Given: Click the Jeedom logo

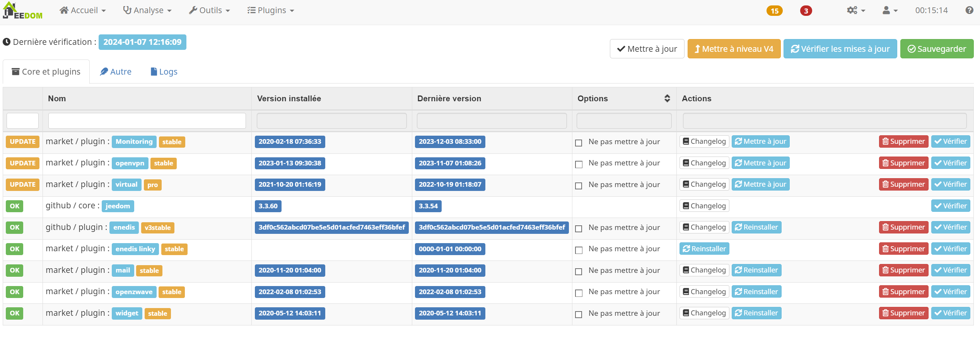Looking at the screenshot, I should [x=23, y=10].
